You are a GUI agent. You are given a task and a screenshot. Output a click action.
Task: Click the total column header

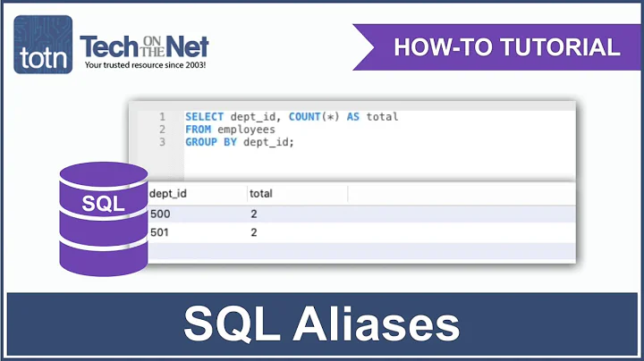click(x=261, y=193)
